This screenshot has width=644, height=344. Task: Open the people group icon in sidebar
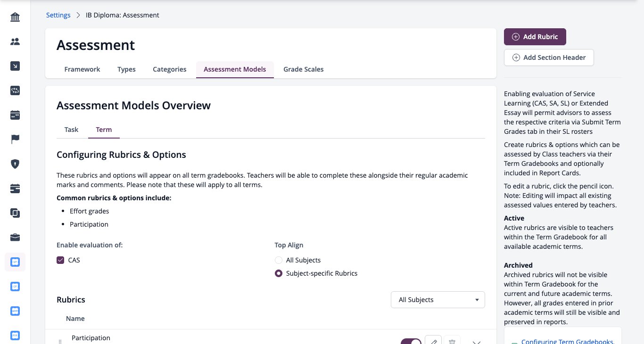[x=15, y=42]
